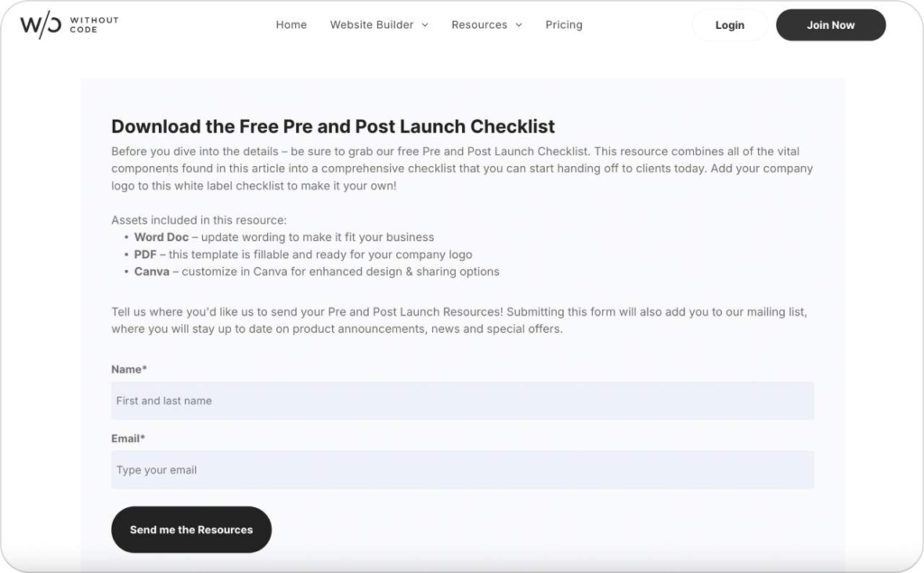Click the chevron icon beside Website Builder
Image resolution: width=924 pixels, height=573 pixels.
click(x=425, y=25)
